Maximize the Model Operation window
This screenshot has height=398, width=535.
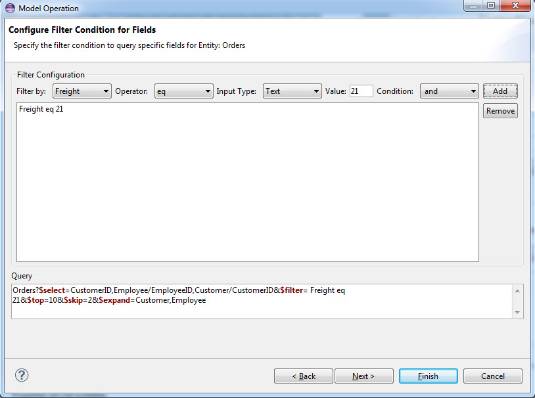click(x=491, y=5)
